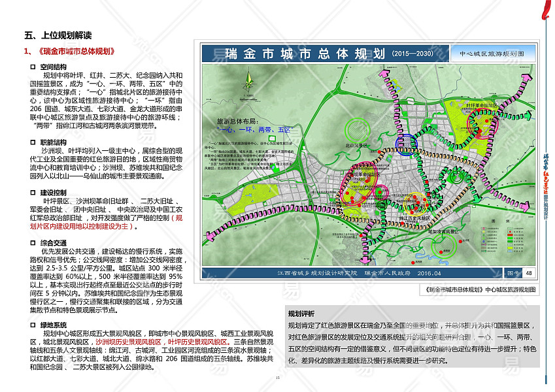Select the 建设控制 section bullet

[x=33, y=192]
